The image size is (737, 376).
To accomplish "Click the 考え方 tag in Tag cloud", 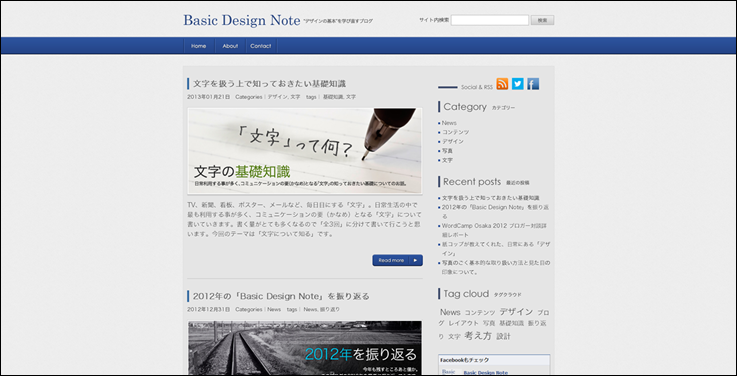I will click(478, 336).
